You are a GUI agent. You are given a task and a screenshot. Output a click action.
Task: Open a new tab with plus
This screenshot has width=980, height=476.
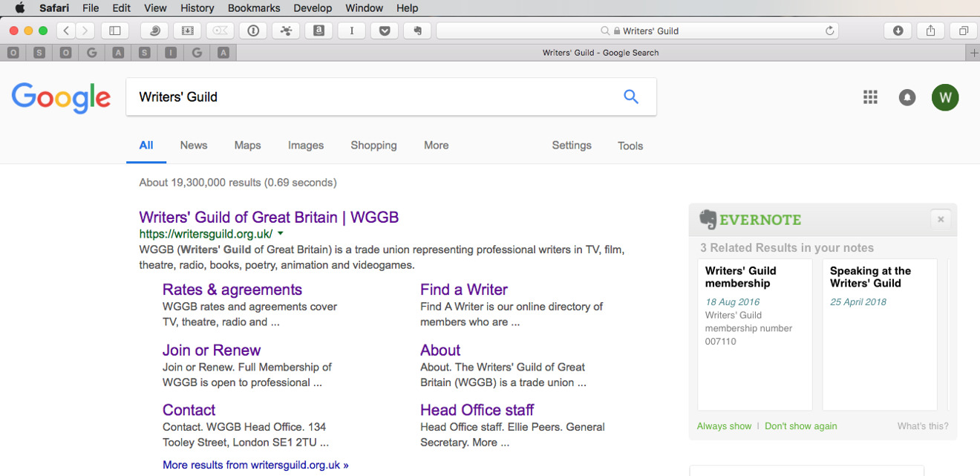tap(974, 53)
